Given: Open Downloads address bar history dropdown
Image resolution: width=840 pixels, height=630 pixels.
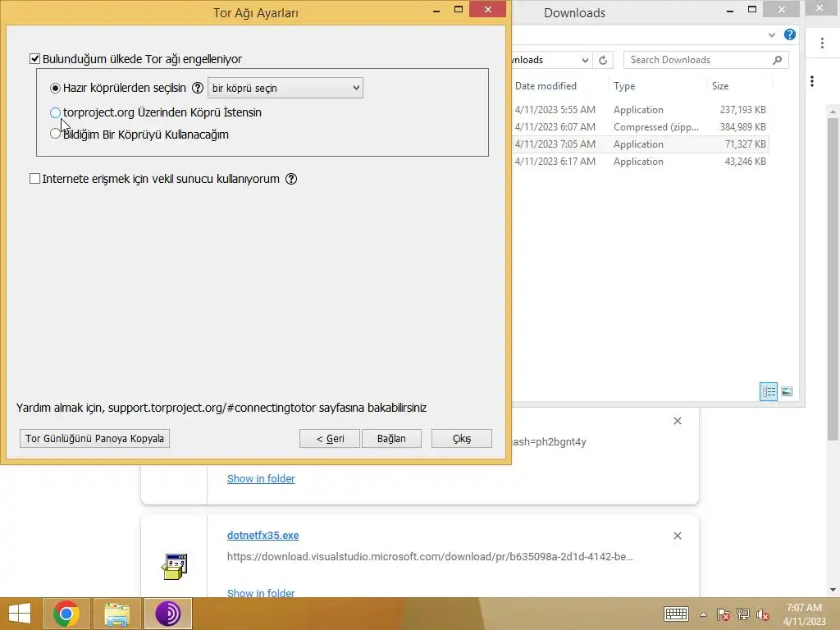Looking at the screenshot, I should coord(585,60).
